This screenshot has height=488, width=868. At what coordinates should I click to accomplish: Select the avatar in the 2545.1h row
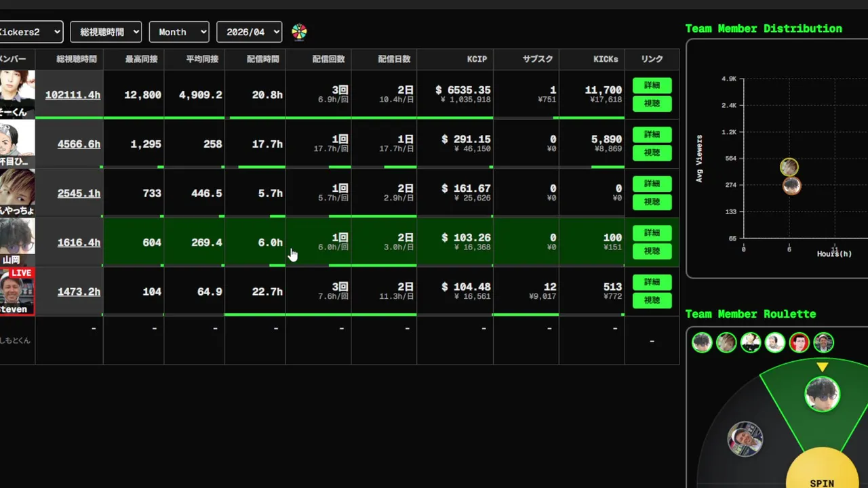click(x=17, y=193)
